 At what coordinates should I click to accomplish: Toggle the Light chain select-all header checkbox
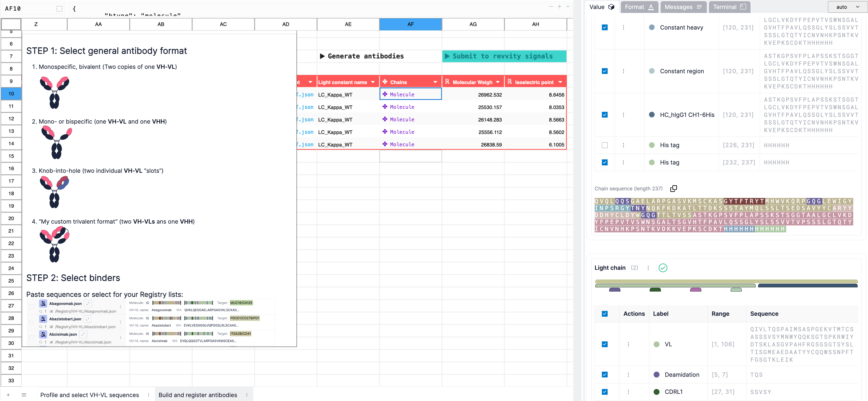[x=604, y=314]
